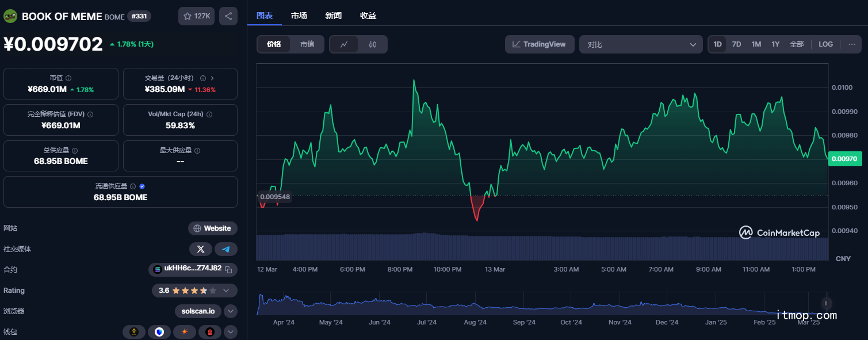
Task: Add BOME to watchlist via star button
Action: (196, 16)
